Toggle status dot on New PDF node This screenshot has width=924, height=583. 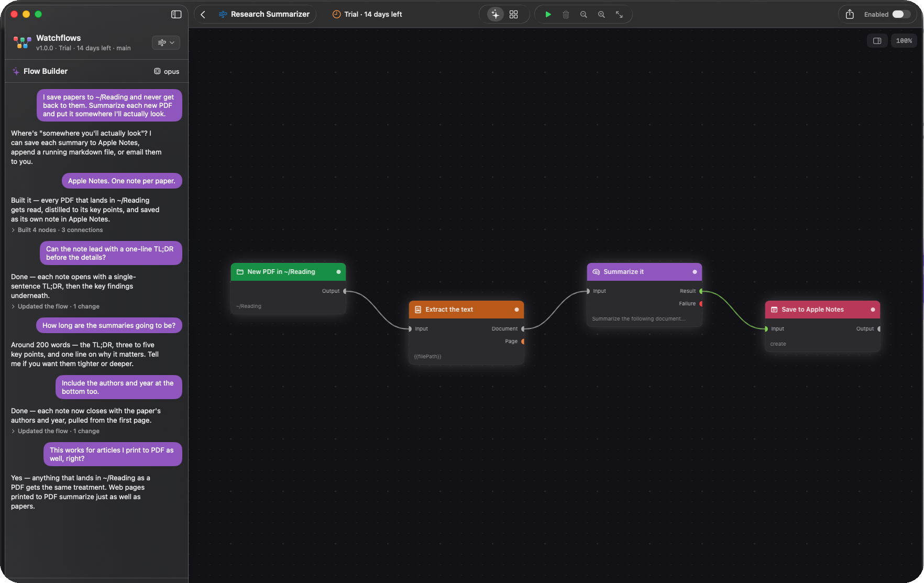pos(338,272)
